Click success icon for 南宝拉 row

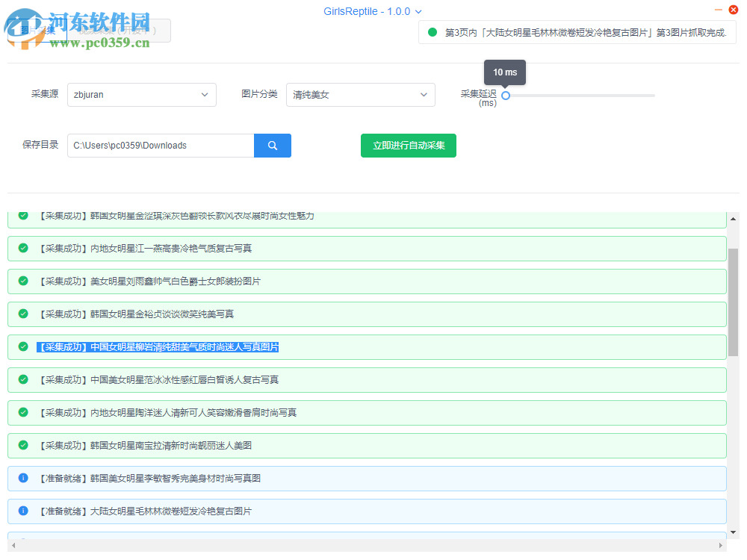(x=23, y=445)
